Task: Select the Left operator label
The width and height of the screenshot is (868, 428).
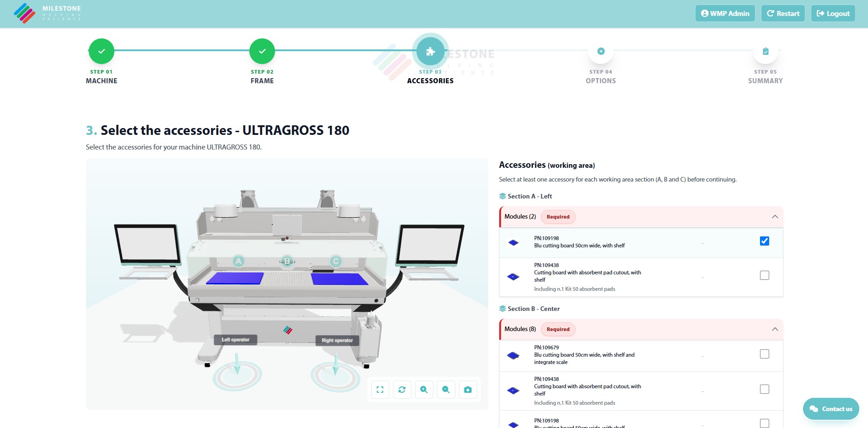Action: pyautogui.click(x=236, y=340)
